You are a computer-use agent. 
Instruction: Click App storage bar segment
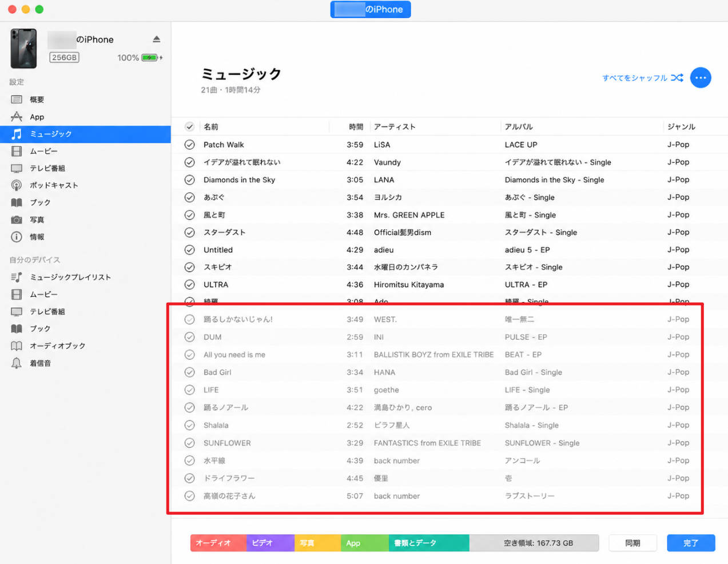(x=365, y=543)
